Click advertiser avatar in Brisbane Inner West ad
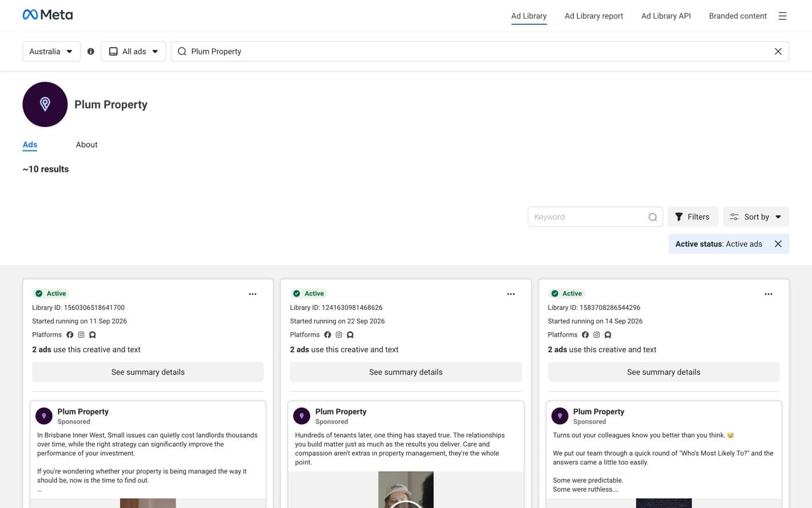Viewport: 812px width, 508px height. [44, 416]
